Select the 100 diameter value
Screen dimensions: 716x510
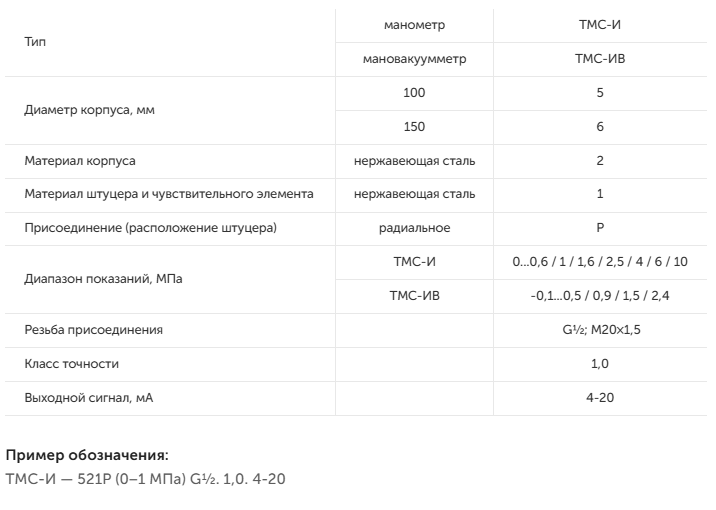[414, 93]
